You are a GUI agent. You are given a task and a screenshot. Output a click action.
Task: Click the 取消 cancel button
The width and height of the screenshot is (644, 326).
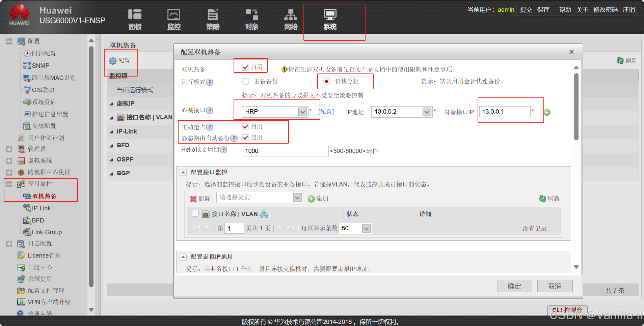tap(555, 286)
